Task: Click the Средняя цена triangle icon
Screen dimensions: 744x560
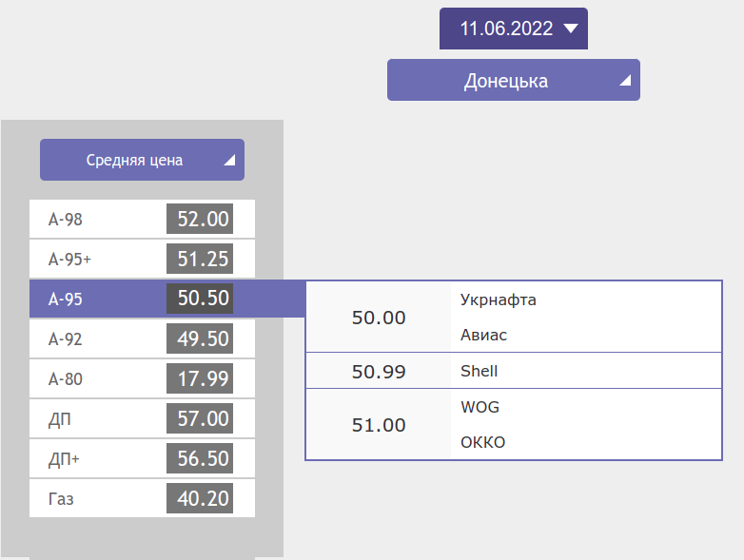Action: tap(229, 162)
